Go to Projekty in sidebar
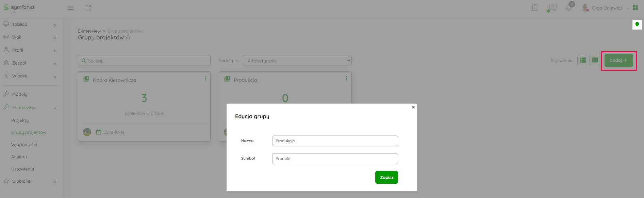Viewport: 644px width, 198px height. (x=20, y=121)
